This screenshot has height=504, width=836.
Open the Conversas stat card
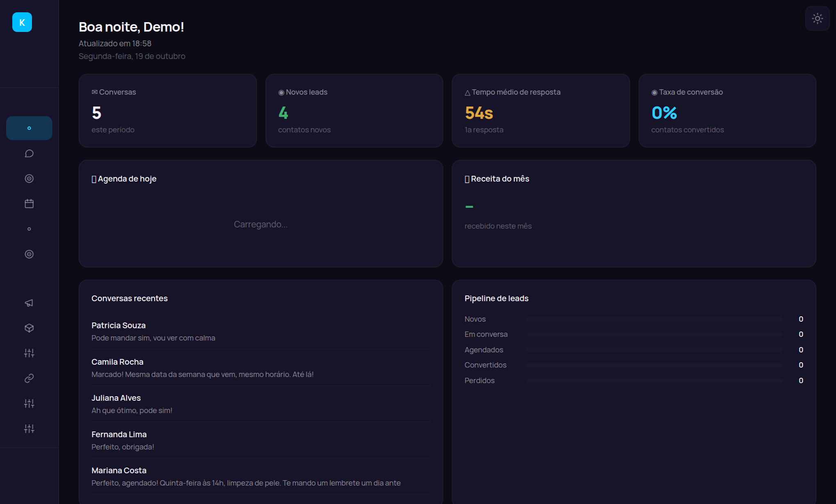(x=168, y=111)
